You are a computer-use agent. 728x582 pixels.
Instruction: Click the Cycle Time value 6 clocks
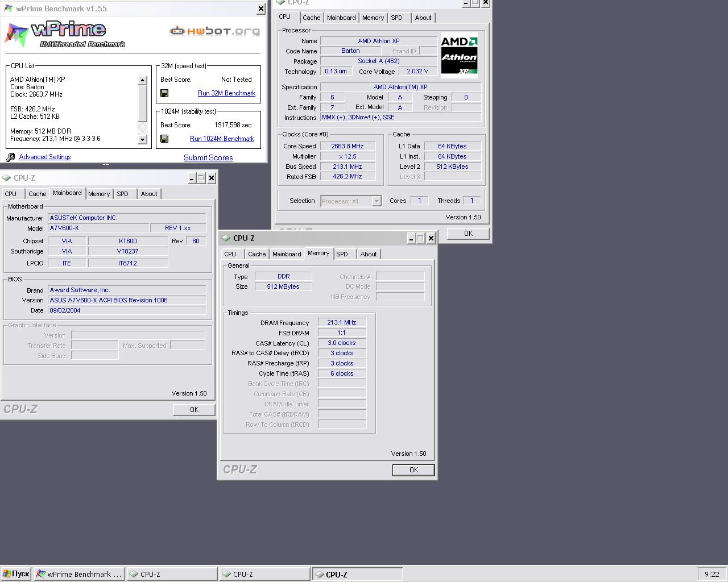pos(342,373)
